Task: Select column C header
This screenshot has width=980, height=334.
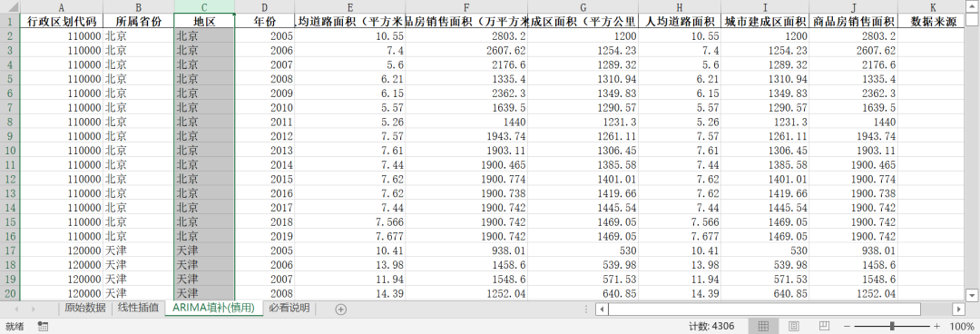Action: point(204,7)
